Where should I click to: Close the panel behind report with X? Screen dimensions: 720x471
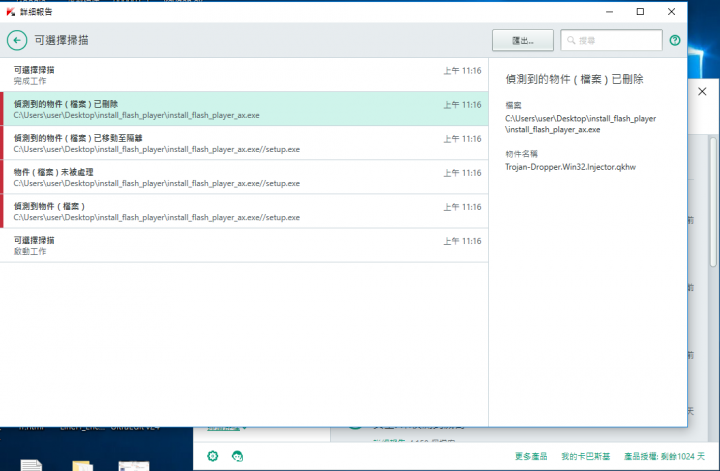(702, 91)
